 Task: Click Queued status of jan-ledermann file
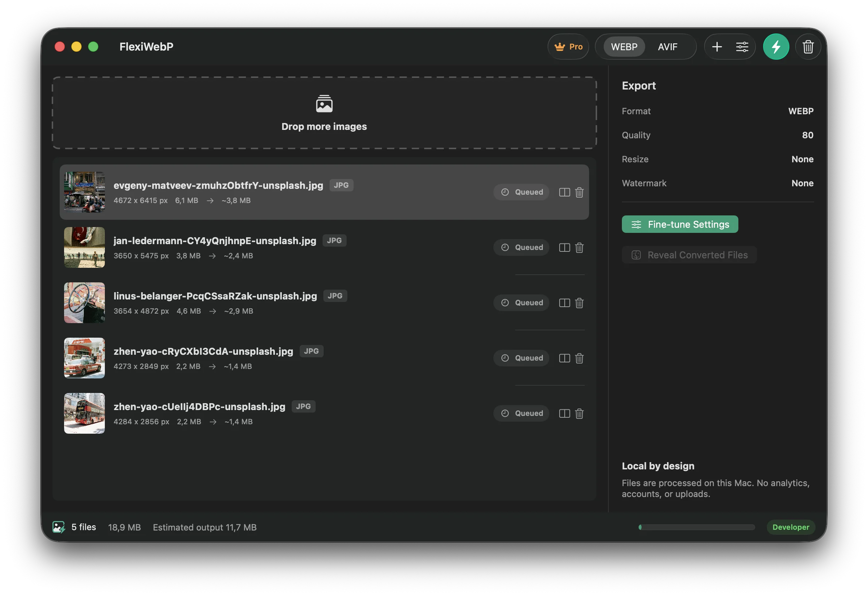pos(521,247)
